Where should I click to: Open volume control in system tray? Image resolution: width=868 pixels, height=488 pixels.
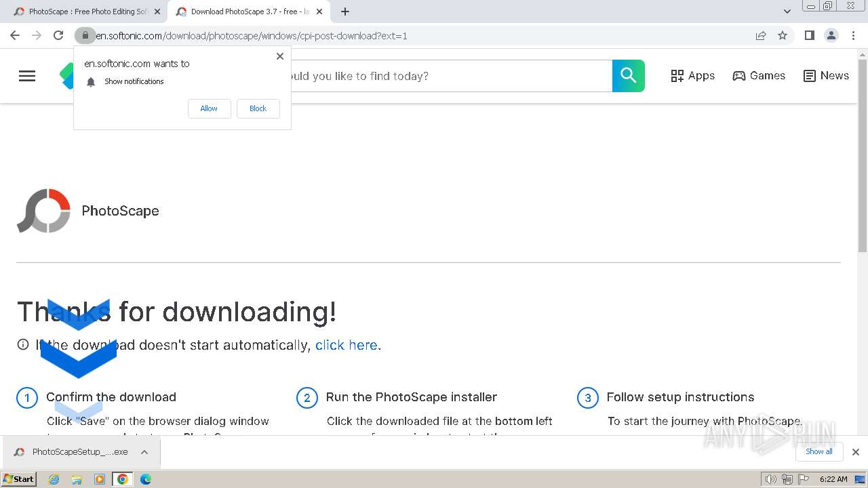point(770,479)
